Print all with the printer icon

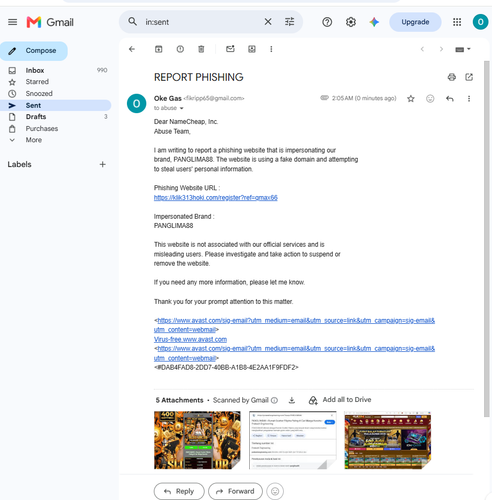452,77
